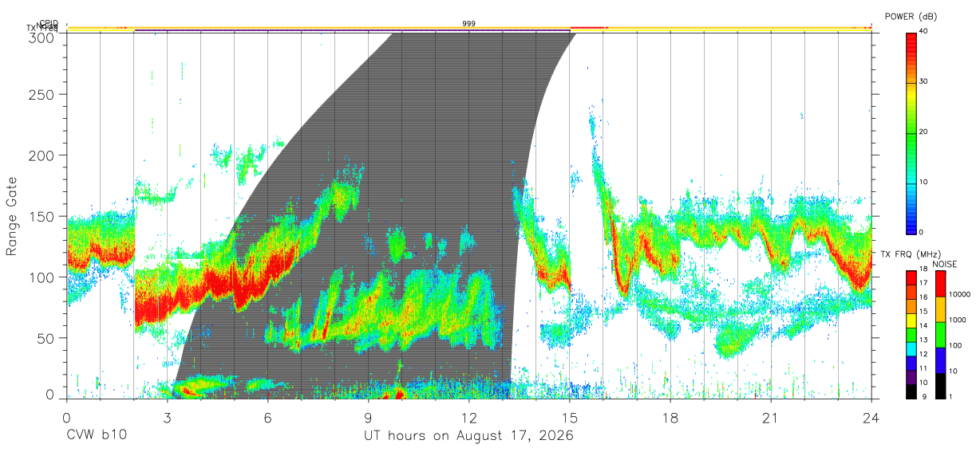Click the 9 value on the TX FRQ scale
This screenshot has height=452, width=980.
926,397
